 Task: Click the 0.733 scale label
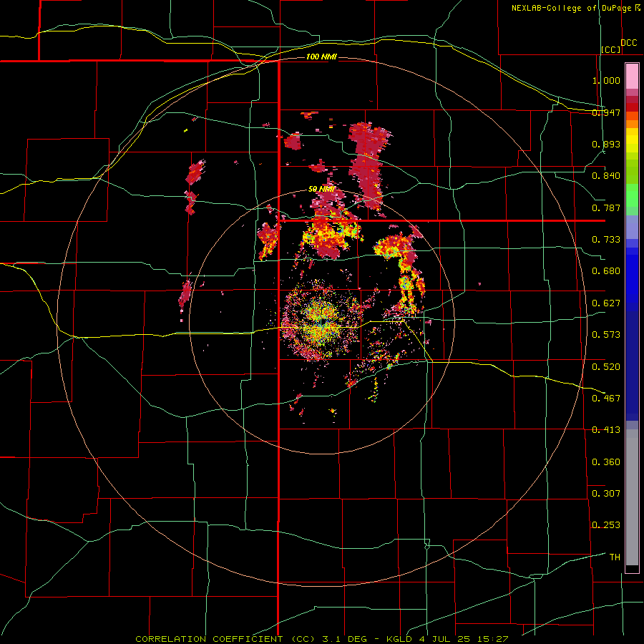click(606, 240)
